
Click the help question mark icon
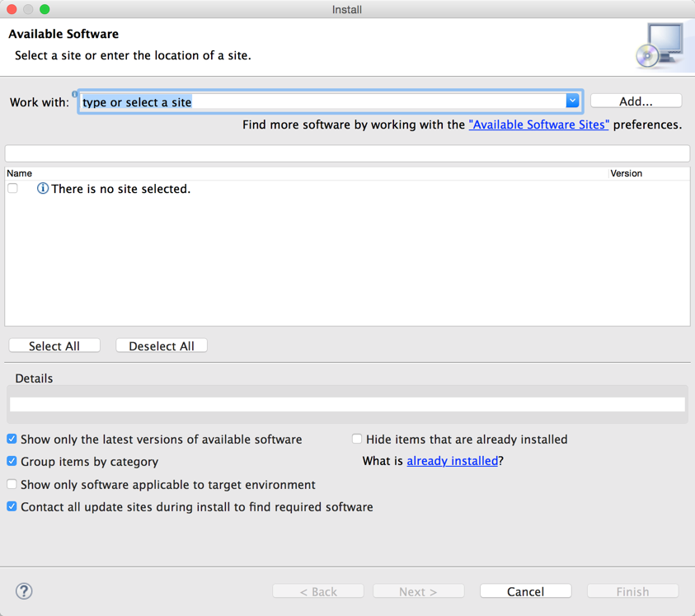[x=24, y=591]
